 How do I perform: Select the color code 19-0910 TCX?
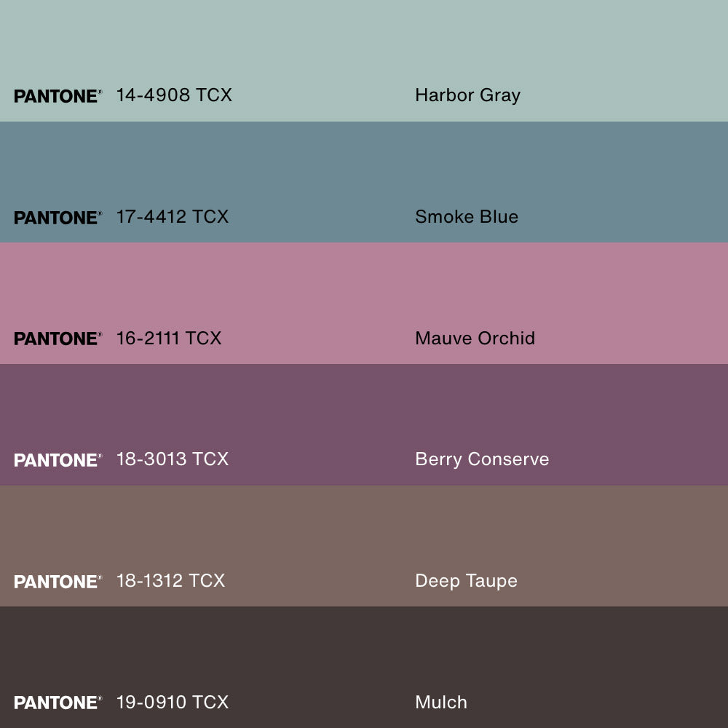173,703
